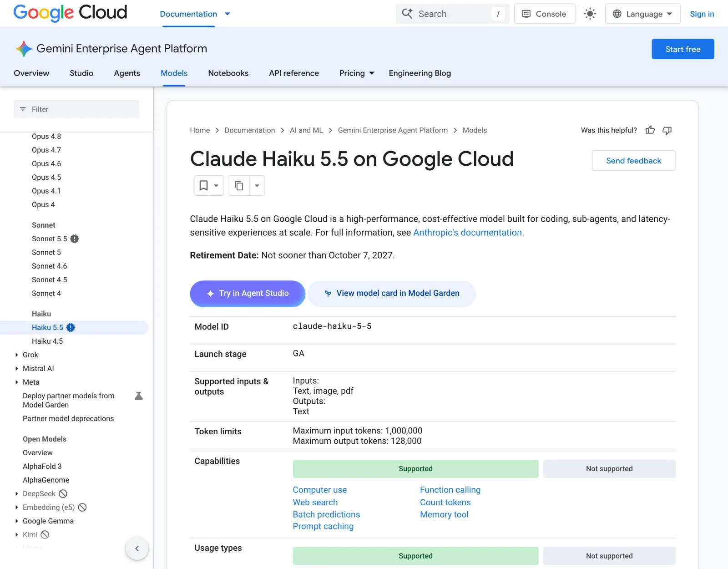Image resolution: width=728 pixels, height=569 pixels.
Task: Click the deprecated icon next to Kimi
Action: click(x=45, y=534)
